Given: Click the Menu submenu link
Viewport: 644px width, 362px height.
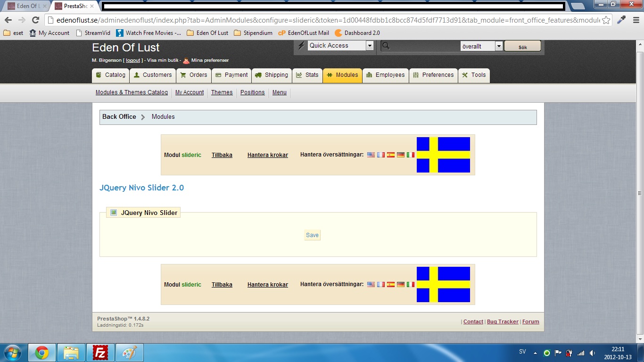Looking at the screenshot, I should click(280, 92).
